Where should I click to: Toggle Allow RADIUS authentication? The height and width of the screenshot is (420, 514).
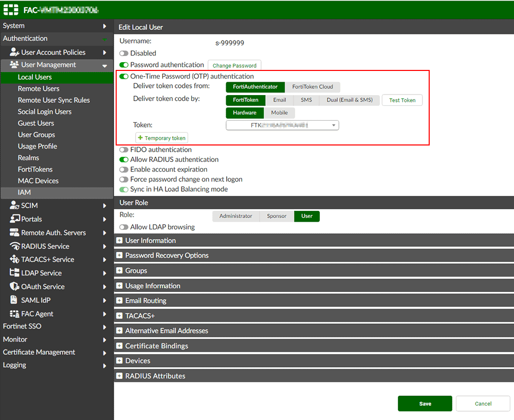coord(123,160)
